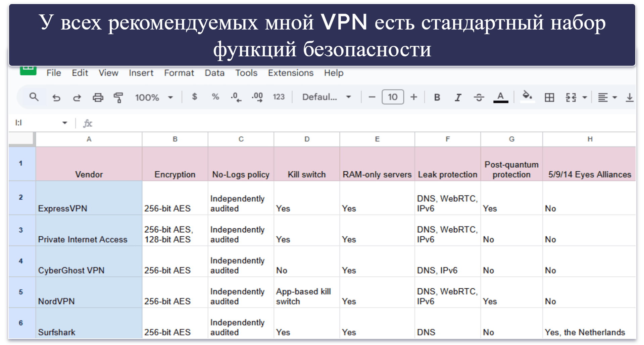
Task: Open the vertical align tool
Action: 630,98
